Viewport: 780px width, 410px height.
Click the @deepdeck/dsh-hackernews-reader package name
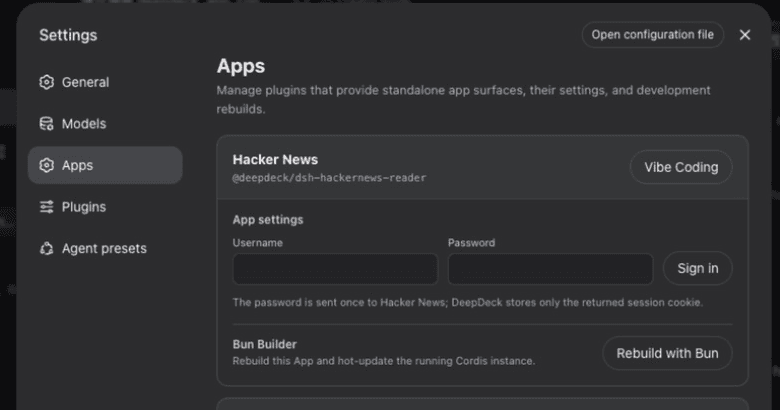[x=329, y=178]
